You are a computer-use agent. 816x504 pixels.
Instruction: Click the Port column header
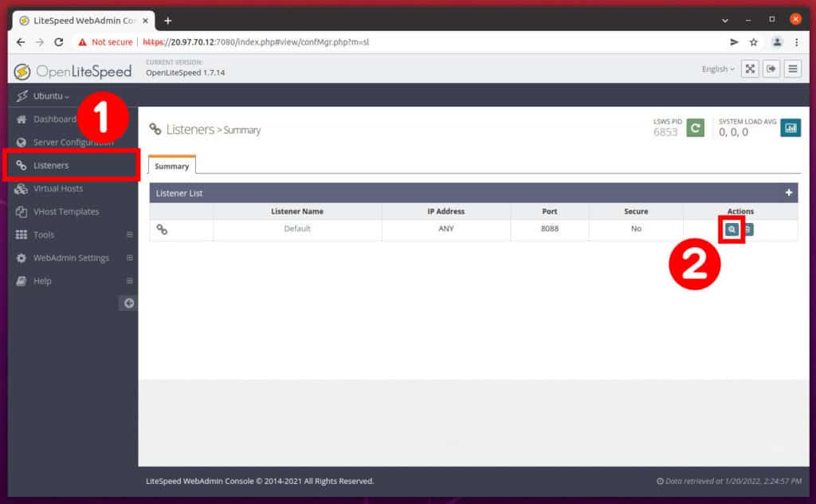(x=550, y=211)
